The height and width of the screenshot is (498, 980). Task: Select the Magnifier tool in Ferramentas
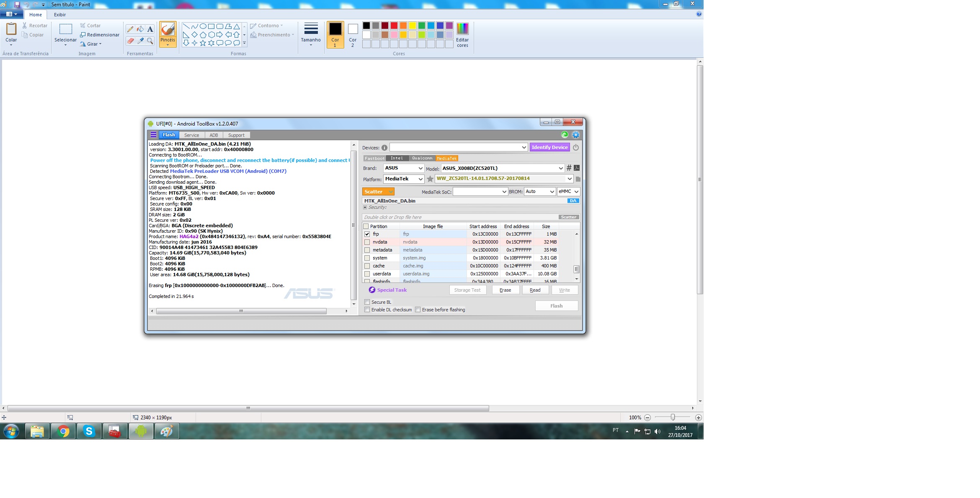tap(150, 41)
